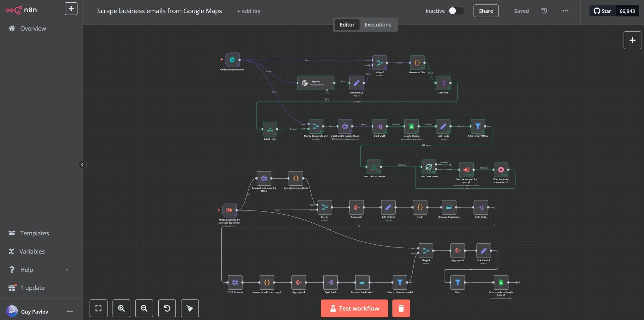Select the When Executed by Another Workflow node
The width and height of the screenshot is (644, 320).
point(229,210)
